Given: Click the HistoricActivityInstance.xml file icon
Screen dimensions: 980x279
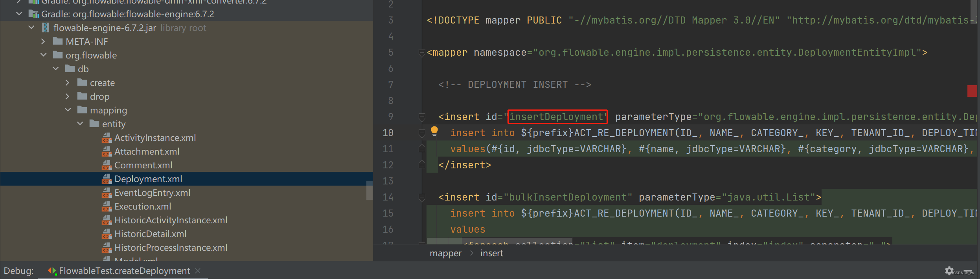Looking at the screenshot, I should [x=107, y=220].
